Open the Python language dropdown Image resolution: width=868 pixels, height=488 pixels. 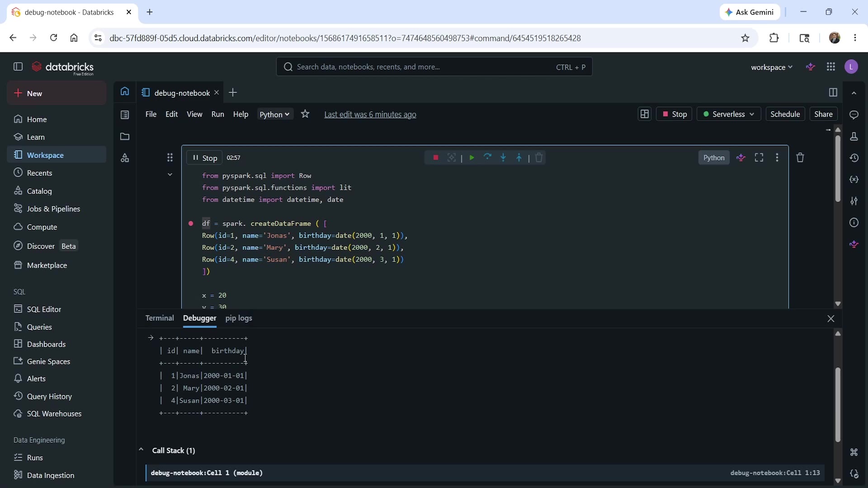coord(275,114)
